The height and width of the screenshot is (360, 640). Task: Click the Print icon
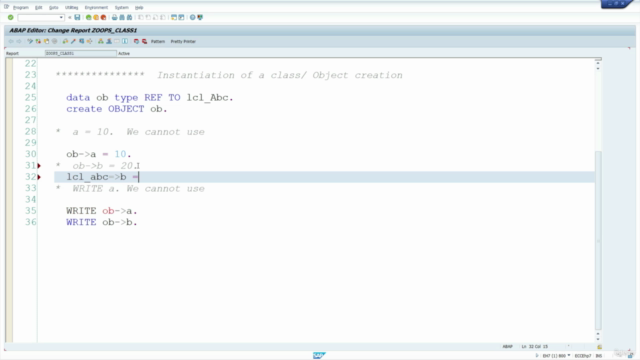click(x=115, y=18)
